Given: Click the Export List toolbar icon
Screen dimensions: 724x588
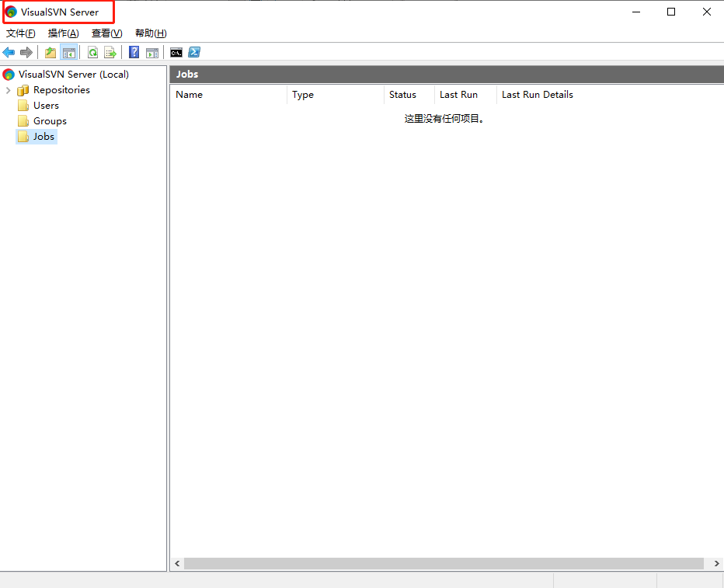Looking at the screenshot, I should coord(110,52).
